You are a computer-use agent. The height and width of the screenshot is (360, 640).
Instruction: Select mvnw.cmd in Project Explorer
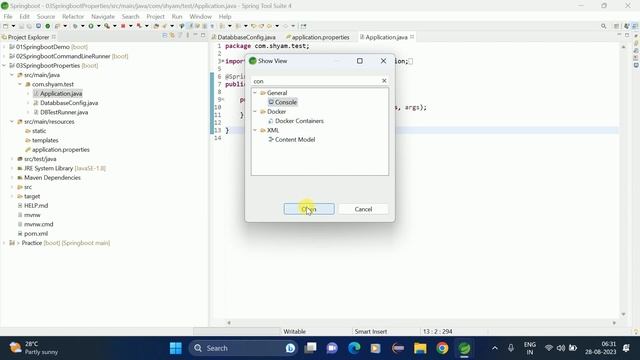pos(35,224)
